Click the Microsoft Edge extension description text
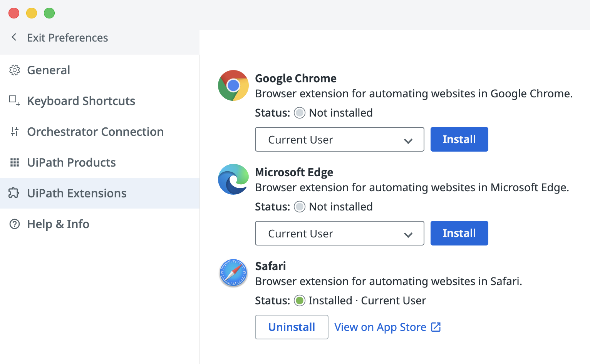 (x=412, y=187)
